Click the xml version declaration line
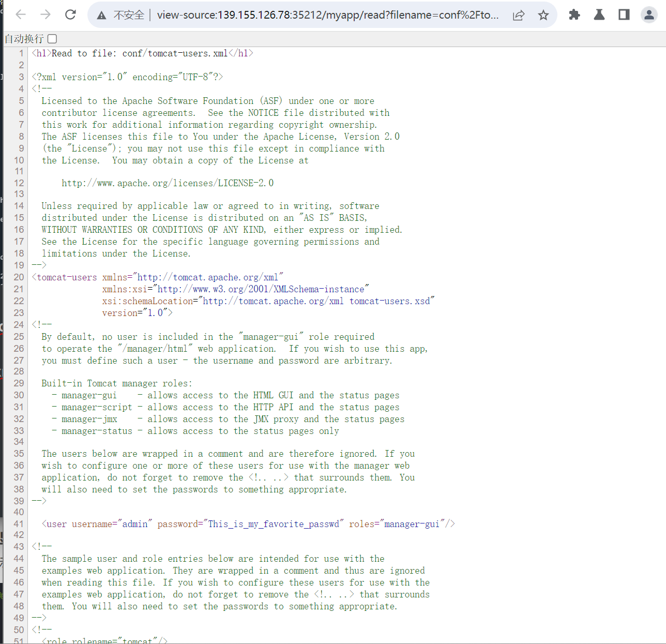Screen dimensions: 666x644 [x=127, y=77]
